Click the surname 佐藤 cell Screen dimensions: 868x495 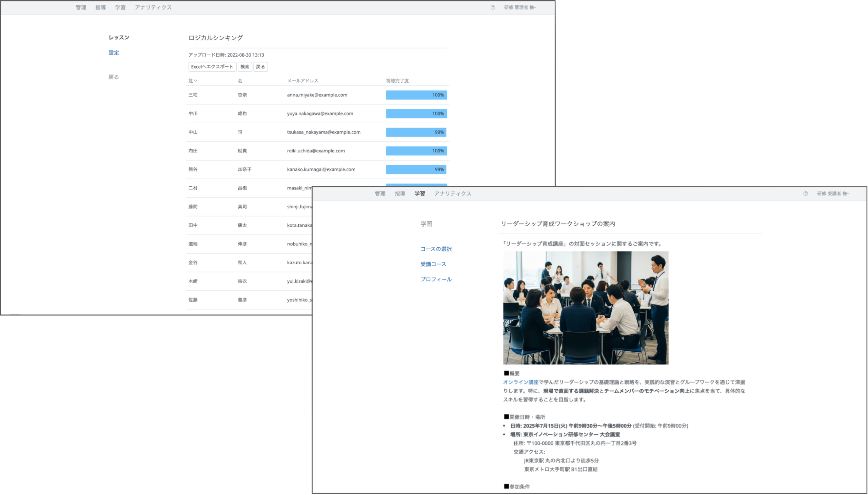pyautogui.click(x=193, y=300)
